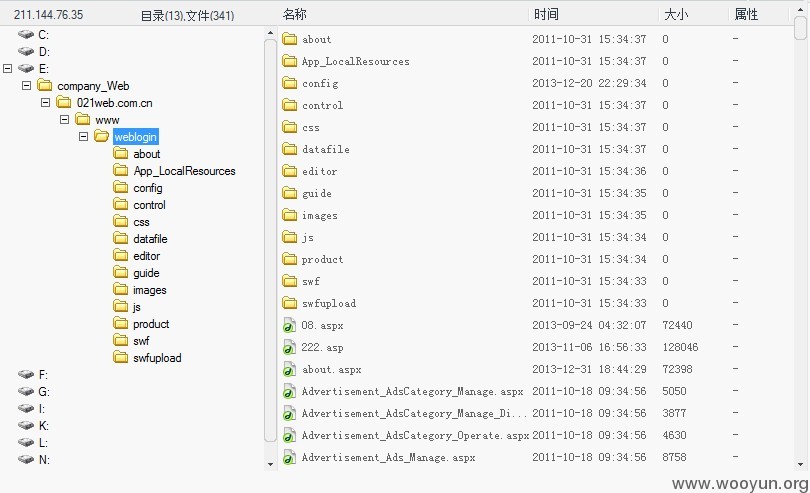Select swfupload folder in tree

pyautogui.click(x=157, y=358)
